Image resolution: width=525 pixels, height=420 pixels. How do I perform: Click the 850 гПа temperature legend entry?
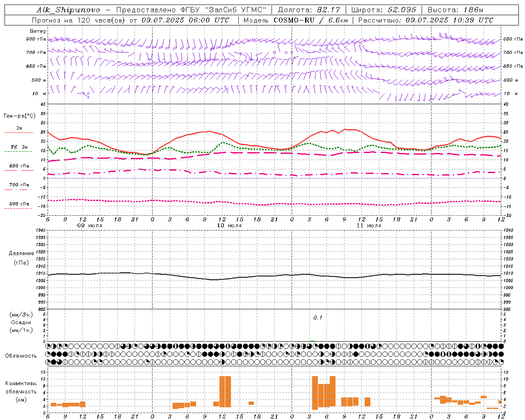click(19, 166)
